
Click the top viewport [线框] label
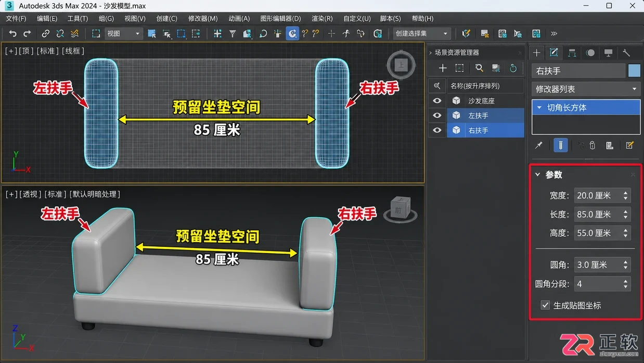(73, 51)
